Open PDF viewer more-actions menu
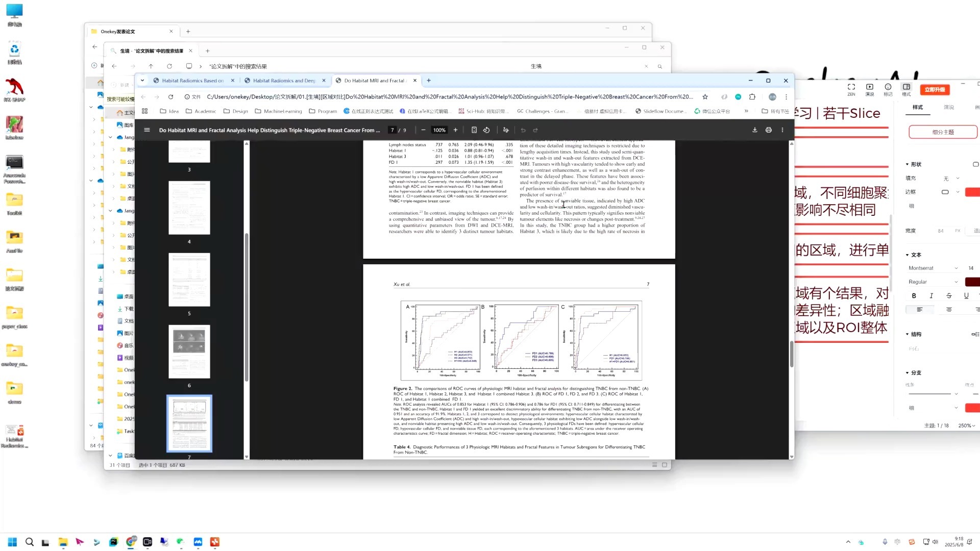The image size is (980, 551). pos(782,130)
